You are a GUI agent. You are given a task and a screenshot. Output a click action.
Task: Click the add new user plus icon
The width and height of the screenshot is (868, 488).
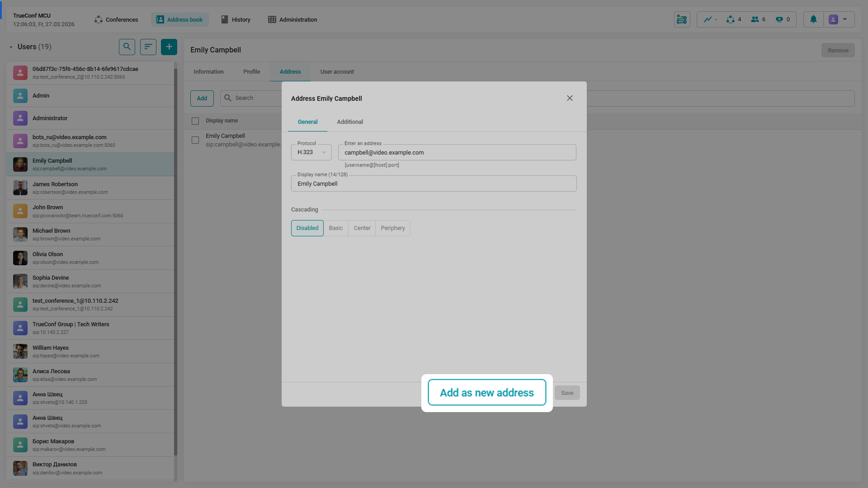pos(169,47)
